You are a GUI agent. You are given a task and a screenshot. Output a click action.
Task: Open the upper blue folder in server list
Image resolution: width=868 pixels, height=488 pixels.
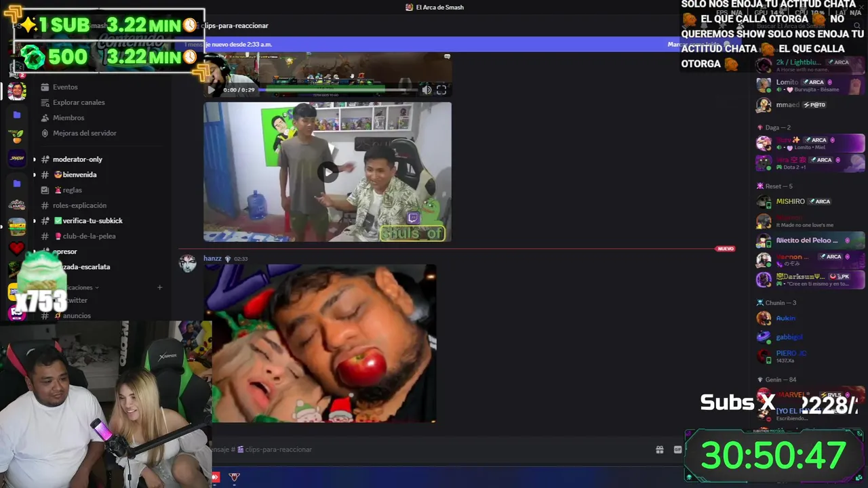(x=17, y=115)
